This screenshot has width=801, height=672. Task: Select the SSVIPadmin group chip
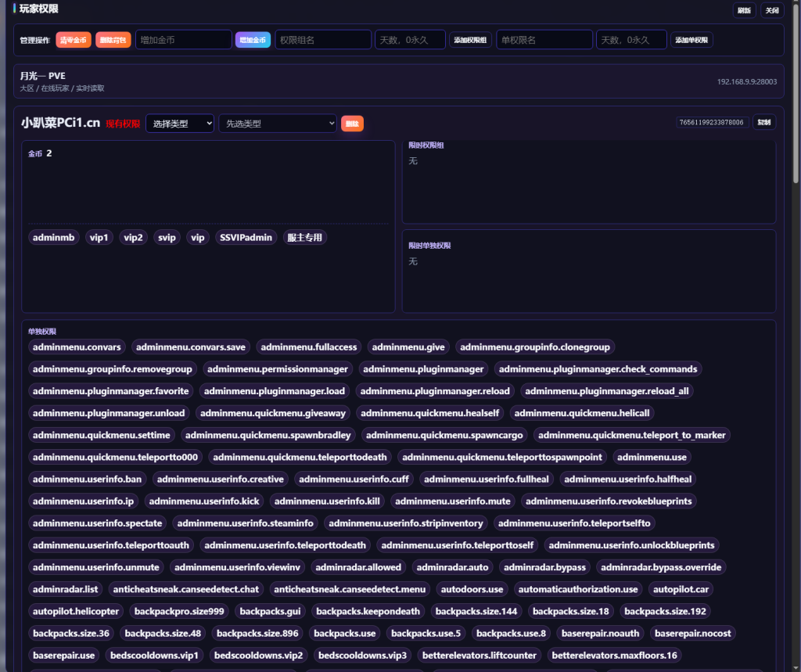coord(246,238)
